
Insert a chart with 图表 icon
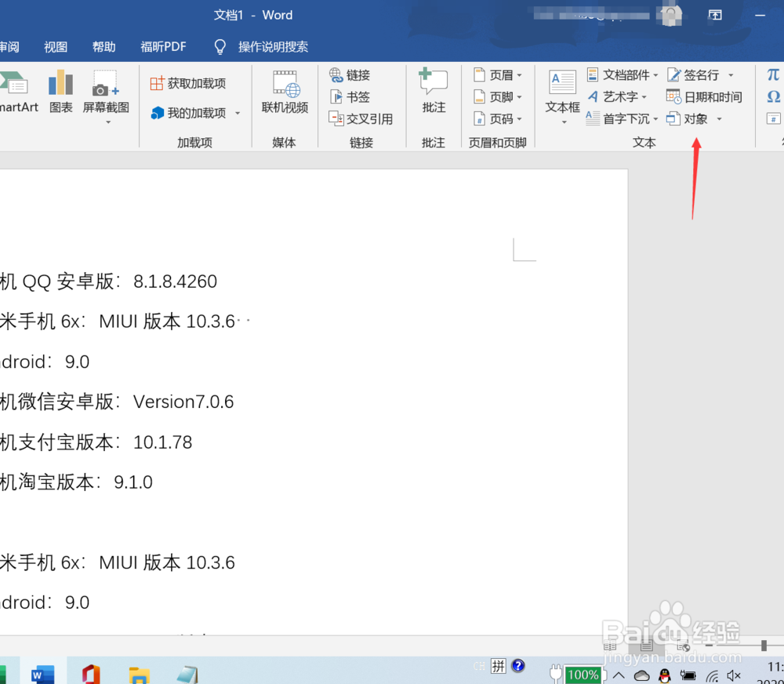pyautogui.click(x=61, y=91)
